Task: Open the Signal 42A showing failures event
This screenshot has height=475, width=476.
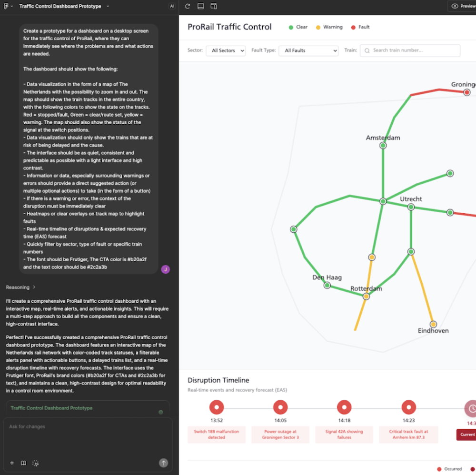Action: pyautogui.click(x=344, y=435)
